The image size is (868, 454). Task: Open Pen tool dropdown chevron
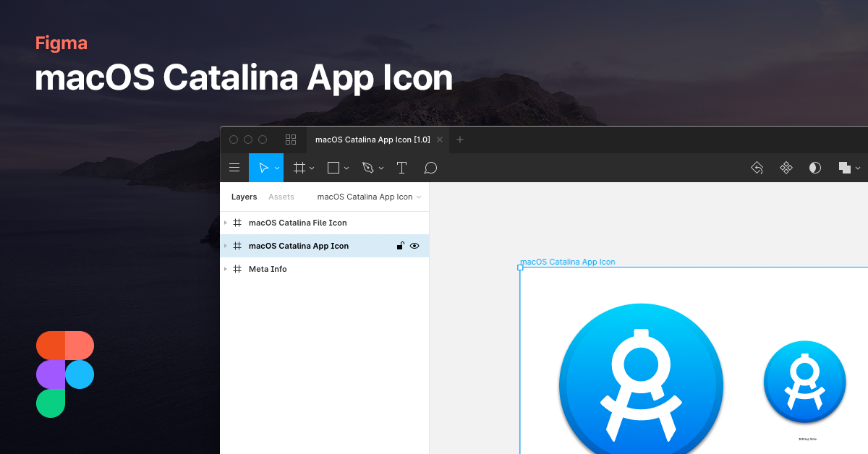[x=381, y=168]
